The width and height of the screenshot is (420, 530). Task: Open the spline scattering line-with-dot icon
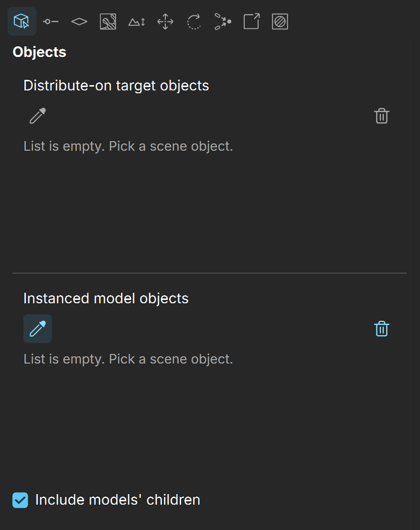tap(51, 22)
